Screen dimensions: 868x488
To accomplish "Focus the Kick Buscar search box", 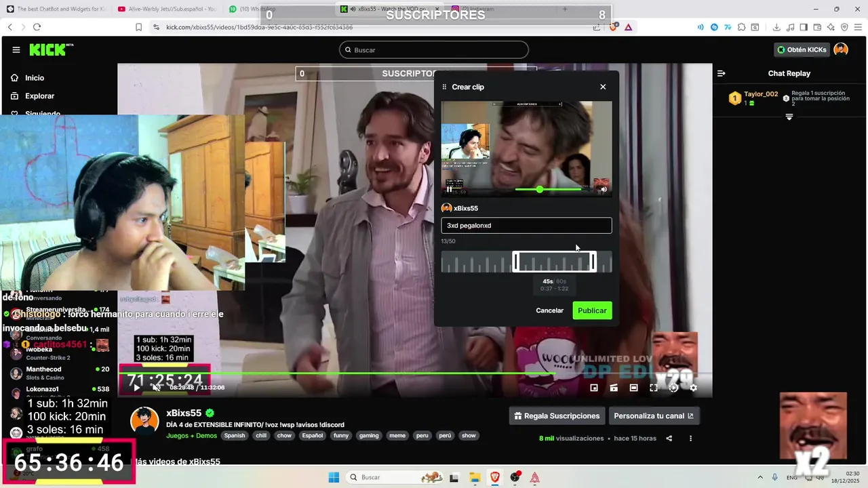I will pyautogui.click(x=434, y=49).
